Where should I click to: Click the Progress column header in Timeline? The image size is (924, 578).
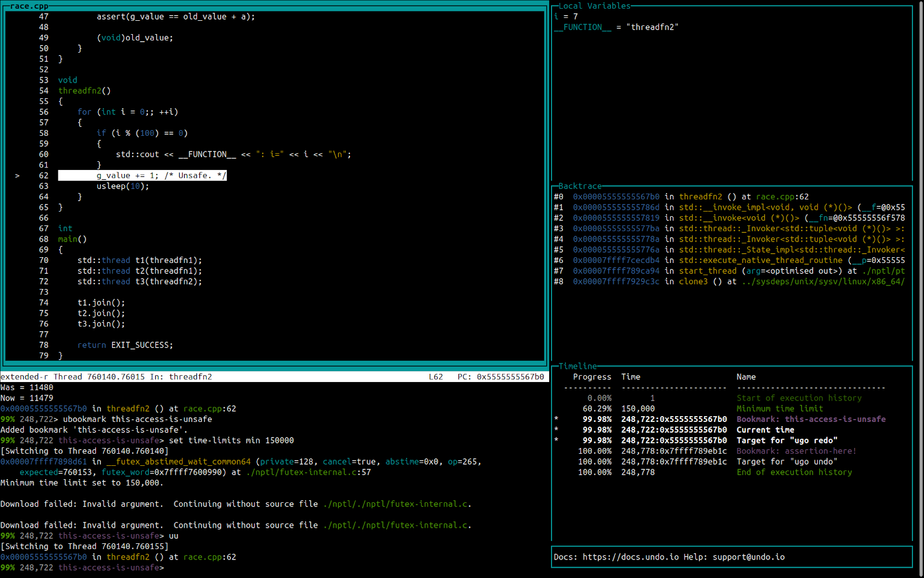592,377
